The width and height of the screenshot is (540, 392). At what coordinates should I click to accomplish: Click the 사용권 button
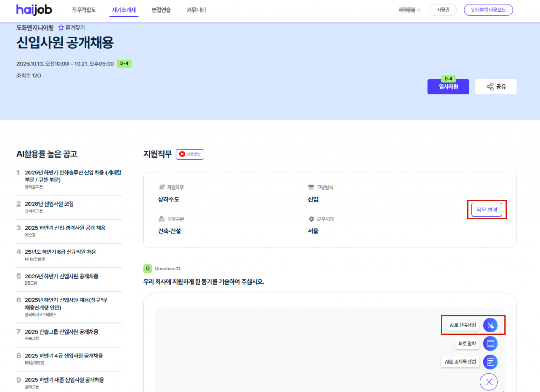[x=442, y=10]
